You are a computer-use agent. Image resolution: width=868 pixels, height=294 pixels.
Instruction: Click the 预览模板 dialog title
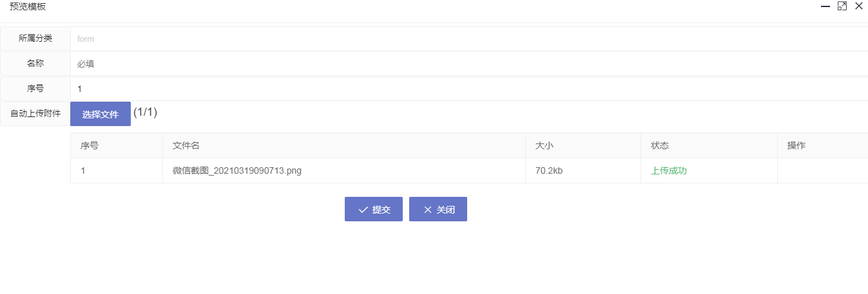click(28, 6)
